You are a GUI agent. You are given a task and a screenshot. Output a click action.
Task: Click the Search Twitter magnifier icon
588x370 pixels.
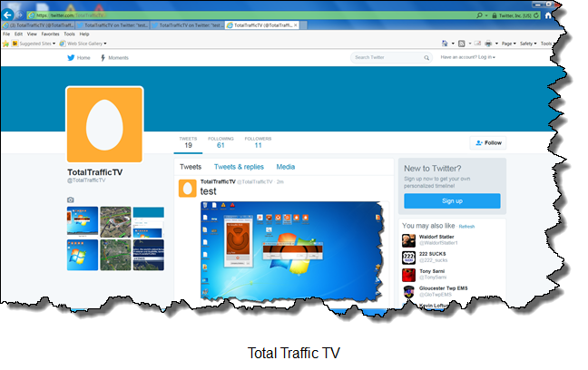click(426, 58)
